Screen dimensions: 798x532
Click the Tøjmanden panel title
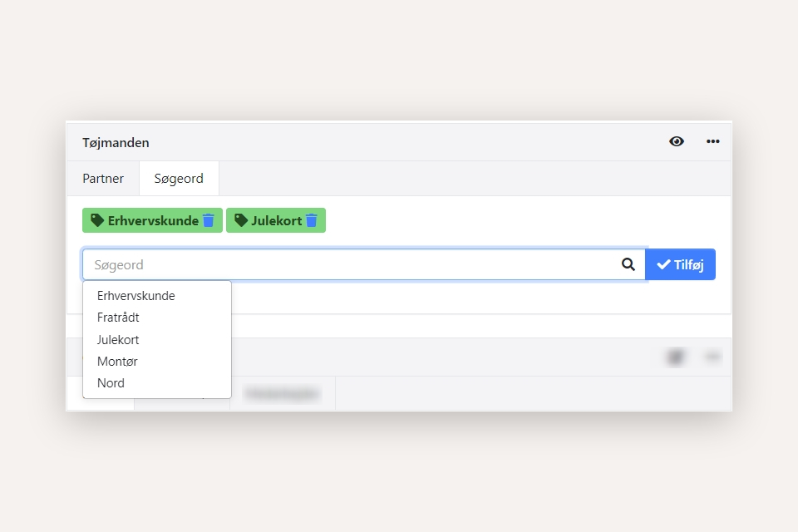116,143
